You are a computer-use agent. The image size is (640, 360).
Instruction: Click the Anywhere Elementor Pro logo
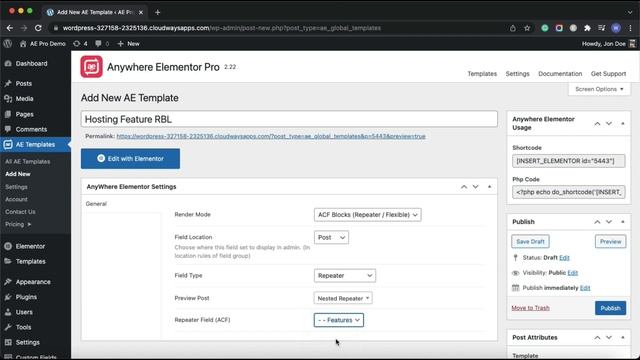click(91, 67)
